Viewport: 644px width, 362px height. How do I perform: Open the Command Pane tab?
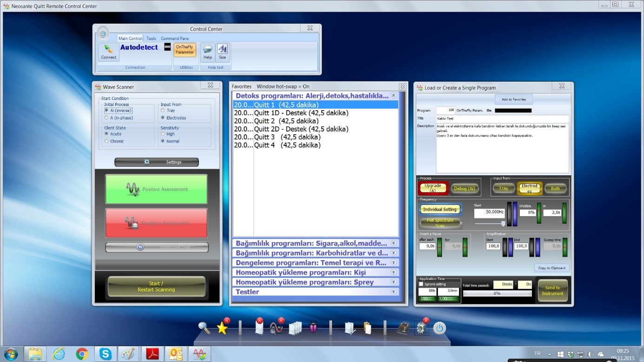175,39
